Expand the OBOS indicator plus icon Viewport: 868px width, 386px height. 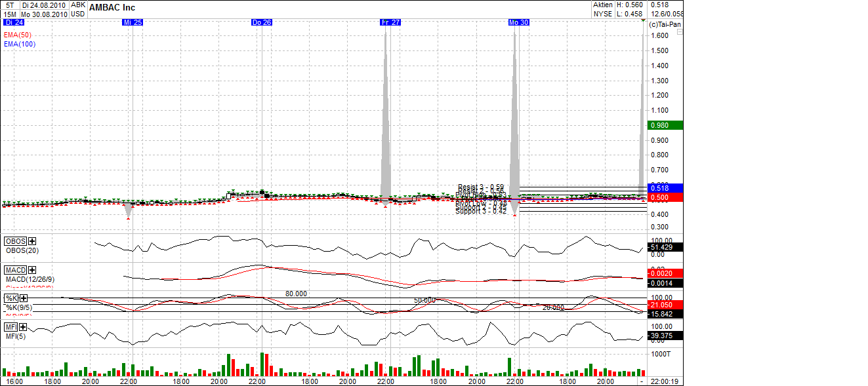point(32,241)
